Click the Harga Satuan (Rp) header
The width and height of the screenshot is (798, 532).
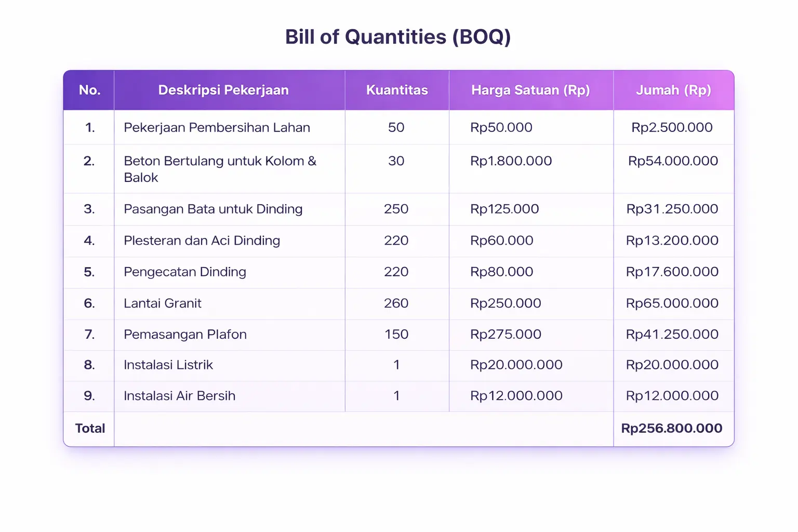530,90
